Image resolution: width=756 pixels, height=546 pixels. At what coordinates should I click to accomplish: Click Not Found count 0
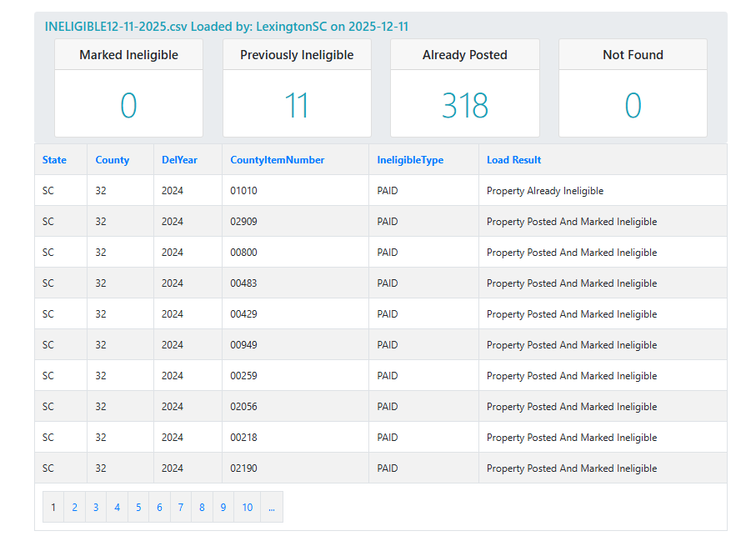click(633, 105)
